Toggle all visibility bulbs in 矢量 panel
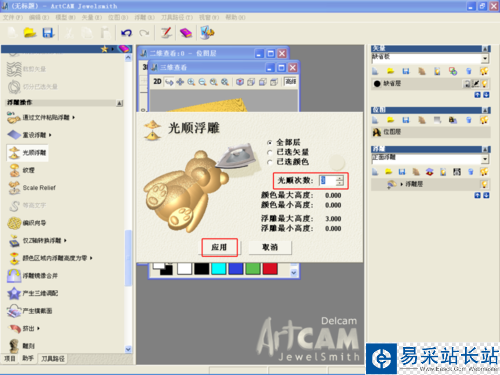Image resolution: width=500 pixels, height=375 pixels. click(x=484, y=71)
